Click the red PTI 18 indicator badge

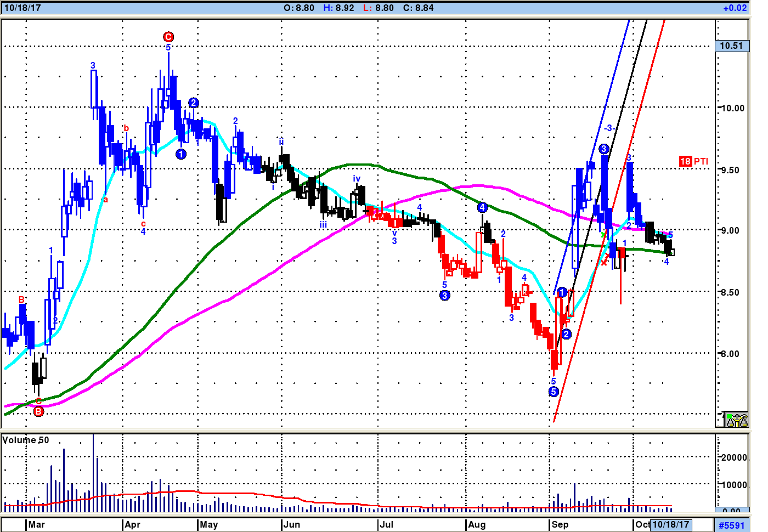685,161
